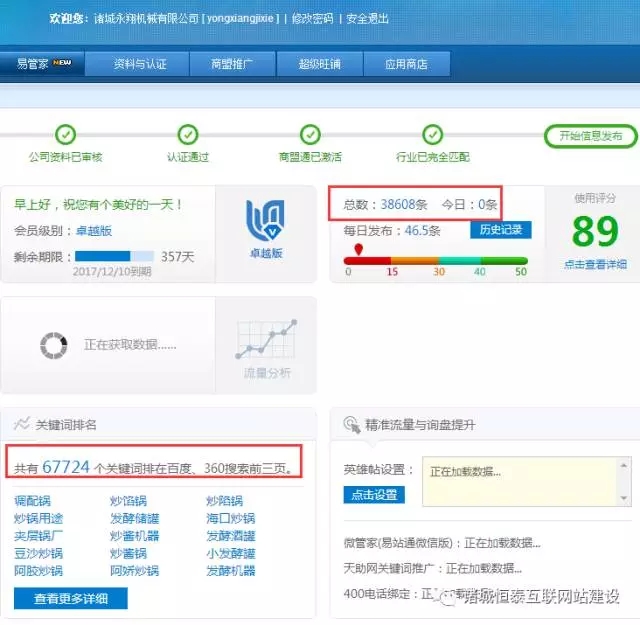Go to the 应用商店 tab
The image size is (640, 625).
click(406, 64)
